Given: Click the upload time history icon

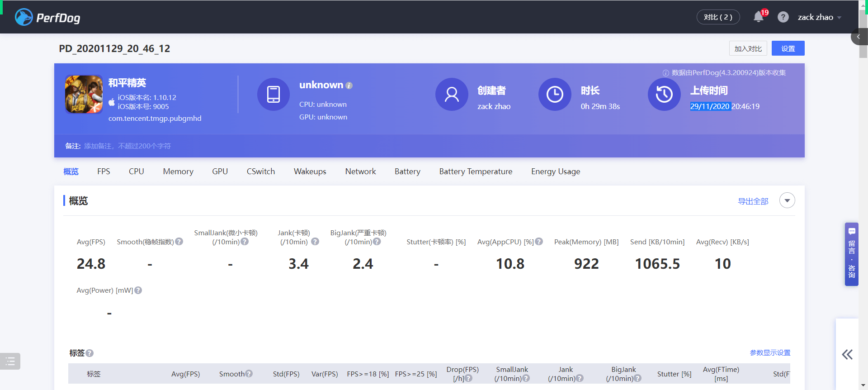Looking at the screenshot, I should (x=664, y=94).
